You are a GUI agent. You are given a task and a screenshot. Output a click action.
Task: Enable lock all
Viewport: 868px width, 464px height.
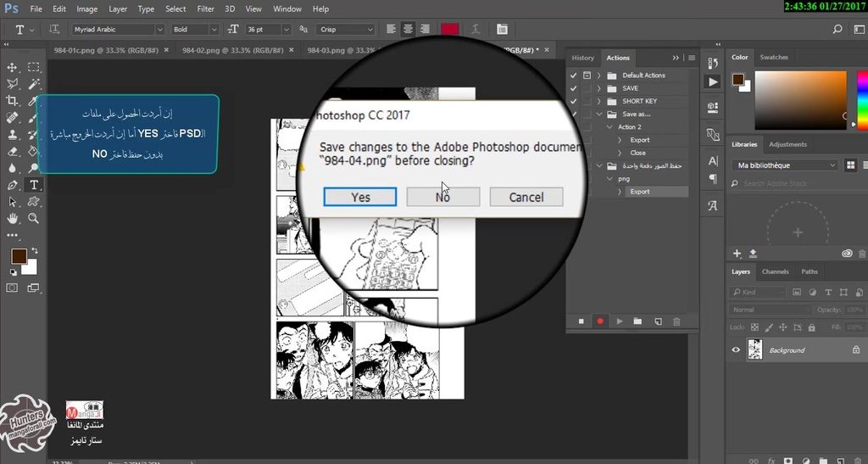click(811, 327)
